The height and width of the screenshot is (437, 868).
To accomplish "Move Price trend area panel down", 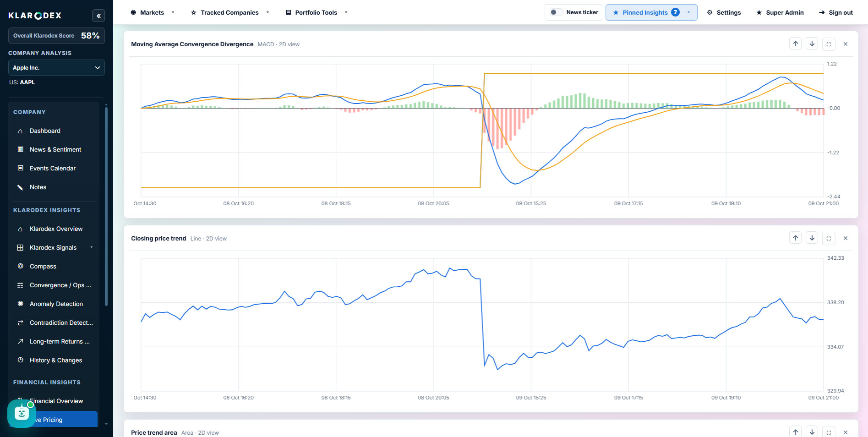I will [812, 432].
